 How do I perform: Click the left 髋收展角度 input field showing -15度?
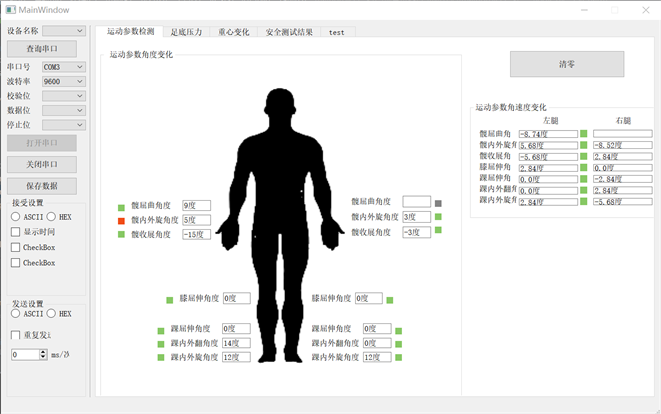click(x=196, y=234)
